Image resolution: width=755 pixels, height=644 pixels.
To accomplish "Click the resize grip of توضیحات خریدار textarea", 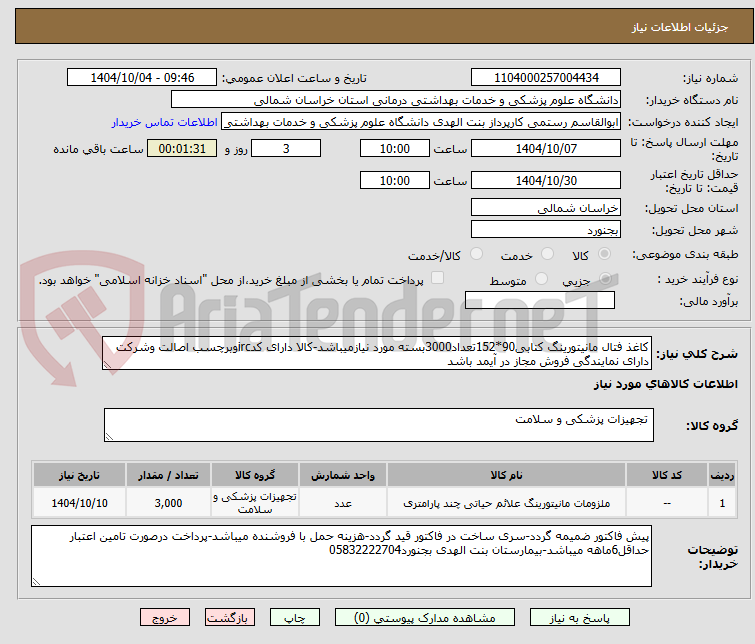I will [x=36, y=582].
